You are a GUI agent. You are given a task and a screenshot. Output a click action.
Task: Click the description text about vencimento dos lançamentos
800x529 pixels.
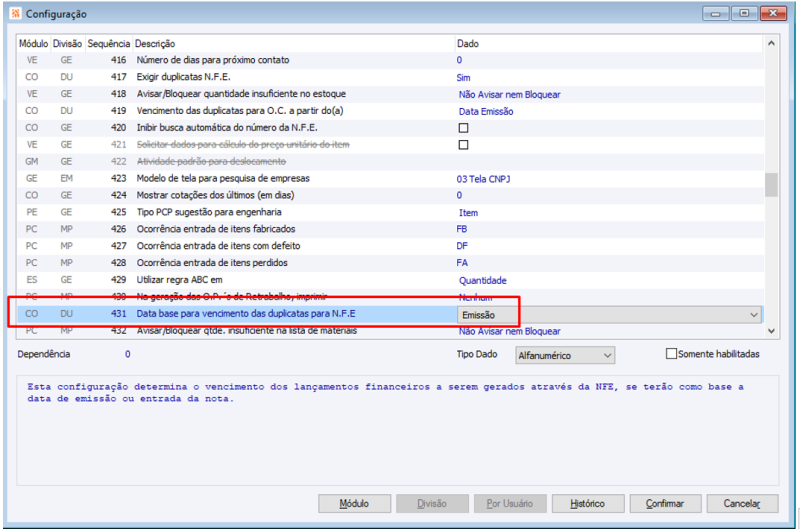pos(385,393)
